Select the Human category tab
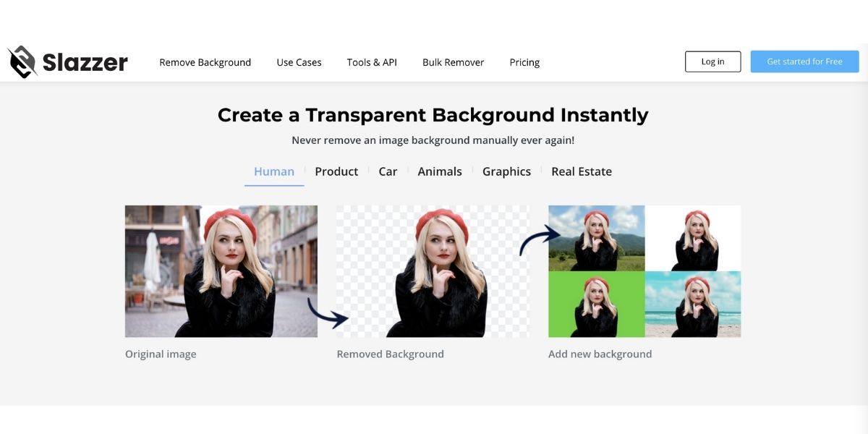The height and width of the screenshot is (434, 868). [273, 171]
